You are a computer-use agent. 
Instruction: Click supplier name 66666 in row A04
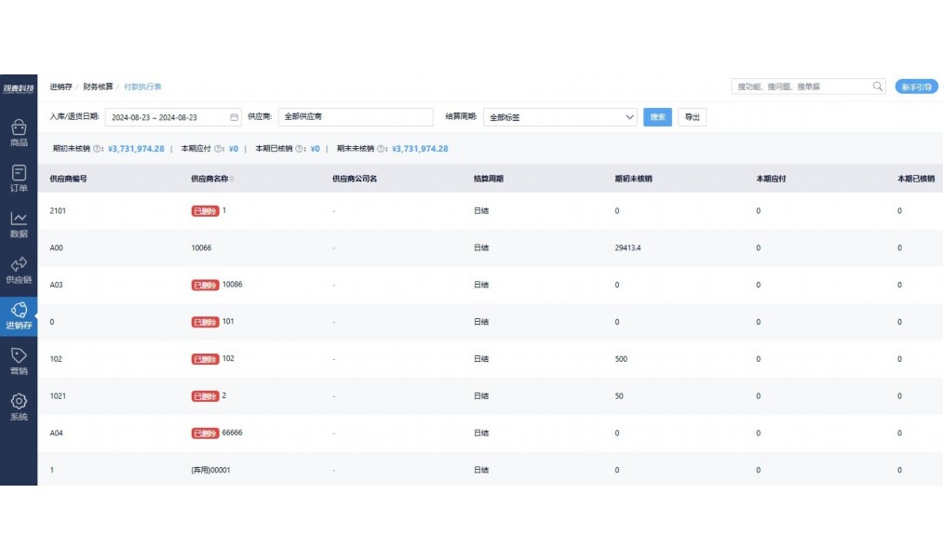232,432
